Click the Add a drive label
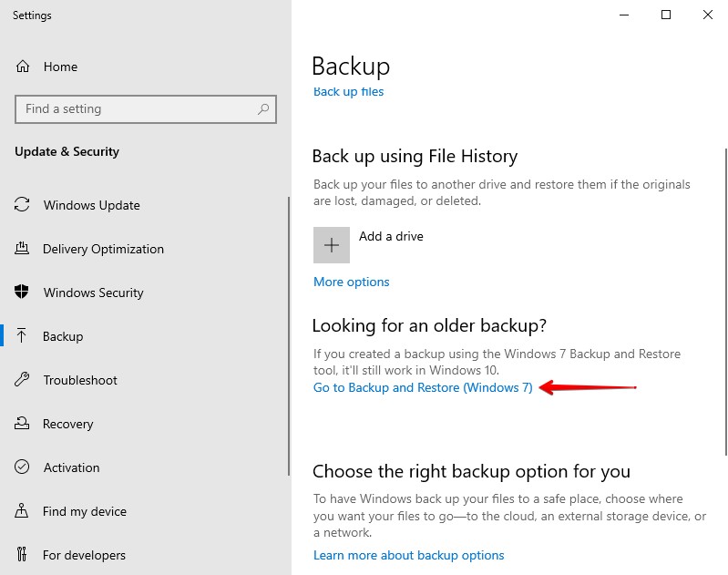The height and width of the screenshot is (575, 728). (391, 236)
